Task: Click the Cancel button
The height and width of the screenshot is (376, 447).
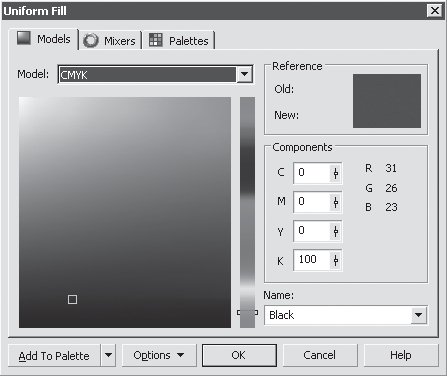Action: (320, 355)
